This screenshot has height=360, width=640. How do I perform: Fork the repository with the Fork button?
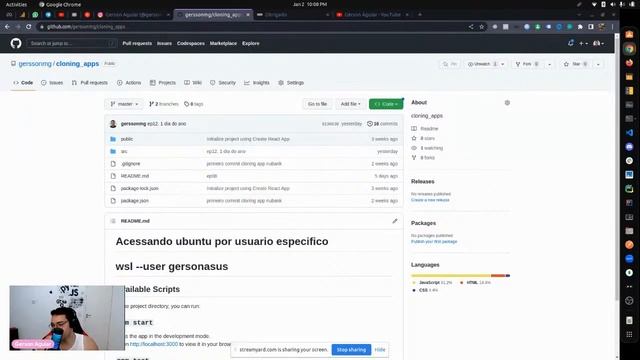[x=527, y=64]
